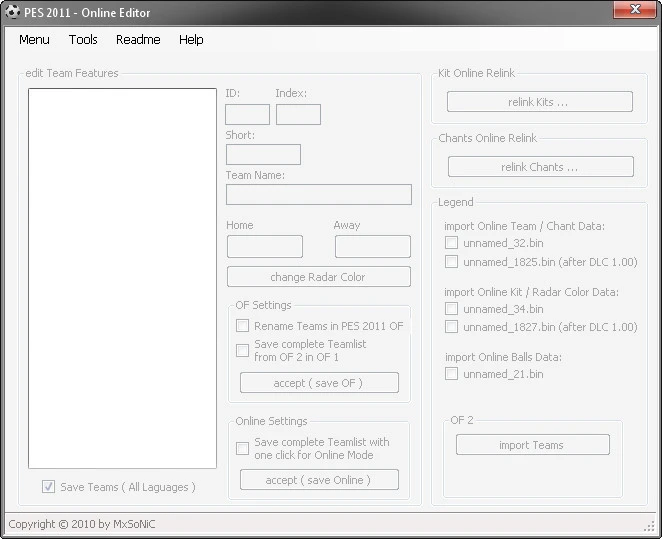Close the Online Editor window
Screen dimensions: 662x539
[635, 9]
